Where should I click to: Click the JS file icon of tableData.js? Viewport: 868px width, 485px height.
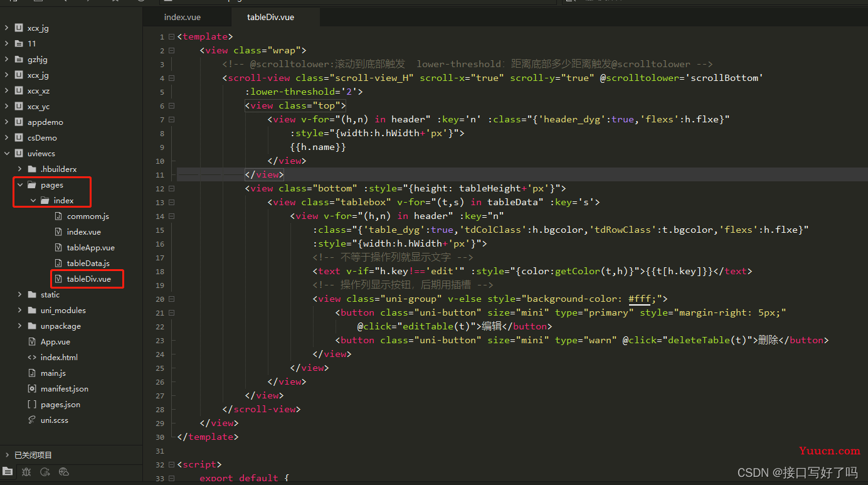[58, 264]
